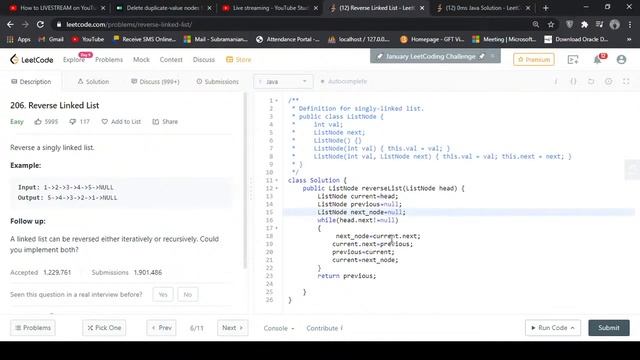Click the panel divider drag handle
This screenshot has height=360, width=640.
tap(251, 188)
